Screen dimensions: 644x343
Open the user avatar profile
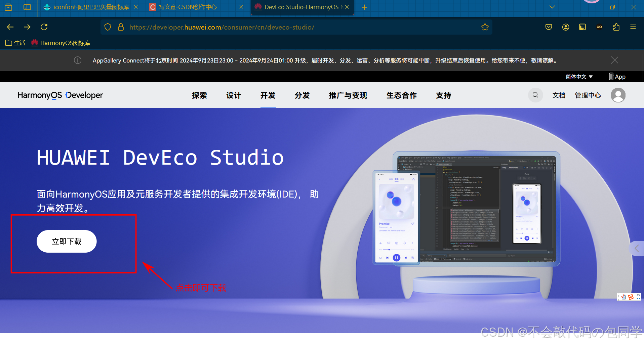coord(618,95)
